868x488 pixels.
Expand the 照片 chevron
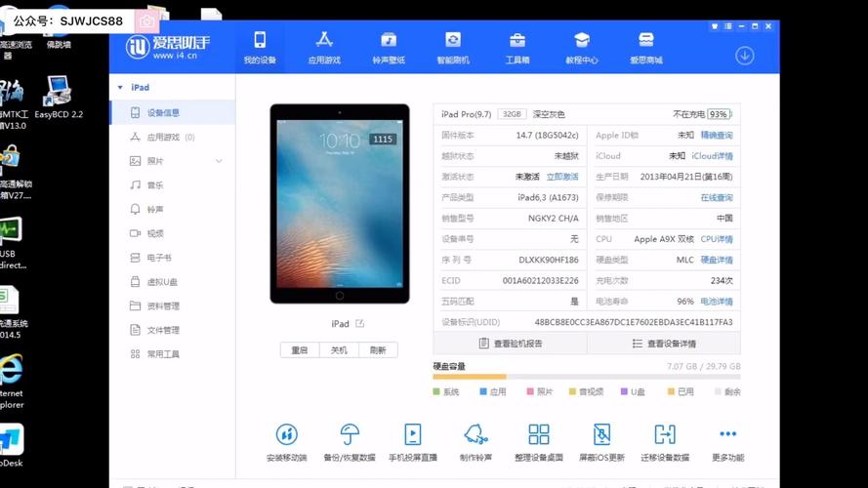220,161
